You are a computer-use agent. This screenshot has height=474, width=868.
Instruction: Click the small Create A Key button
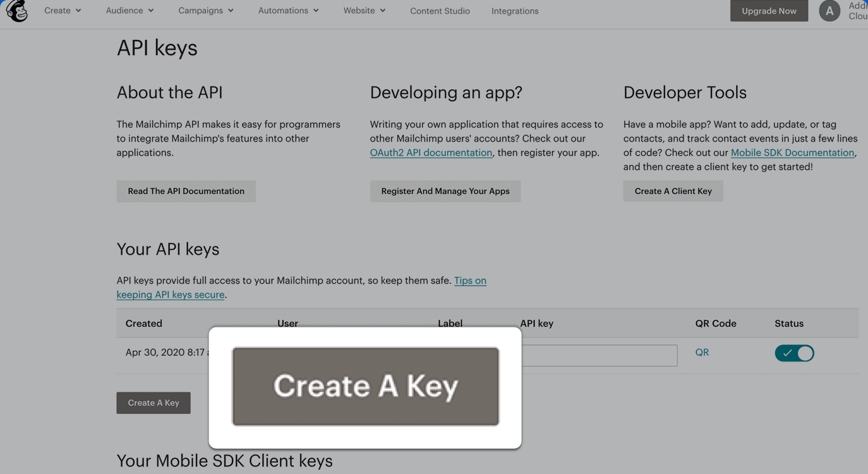tap(154, 403)
